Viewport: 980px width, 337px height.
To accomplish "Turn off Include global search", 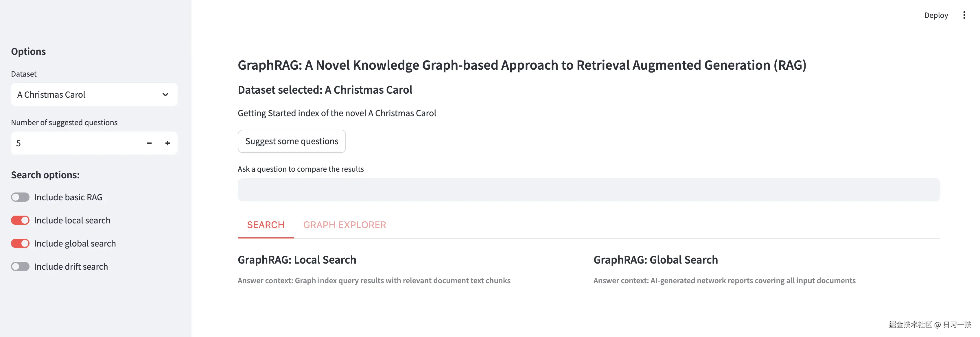I will [20, 243].
